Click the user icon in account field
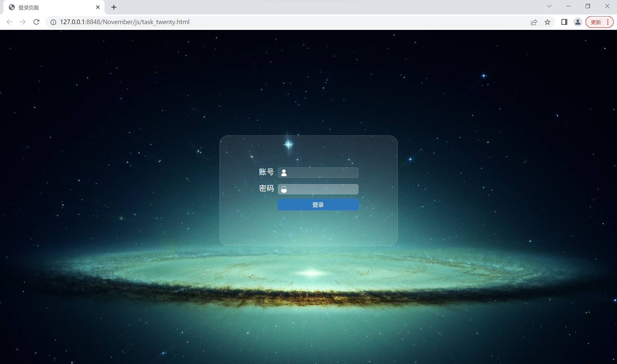This screenshot has height=364, width=617. click(x=284, y=173)
